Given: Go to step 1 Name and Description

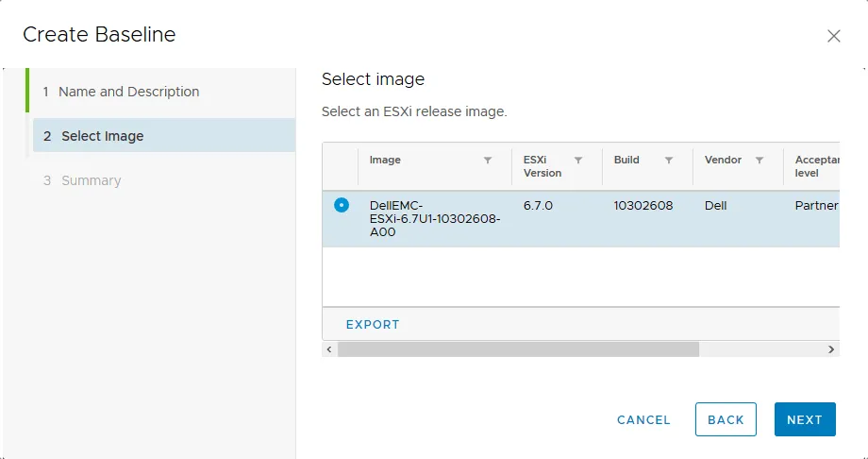Looking at the screenshot, I should pos(128,92).
